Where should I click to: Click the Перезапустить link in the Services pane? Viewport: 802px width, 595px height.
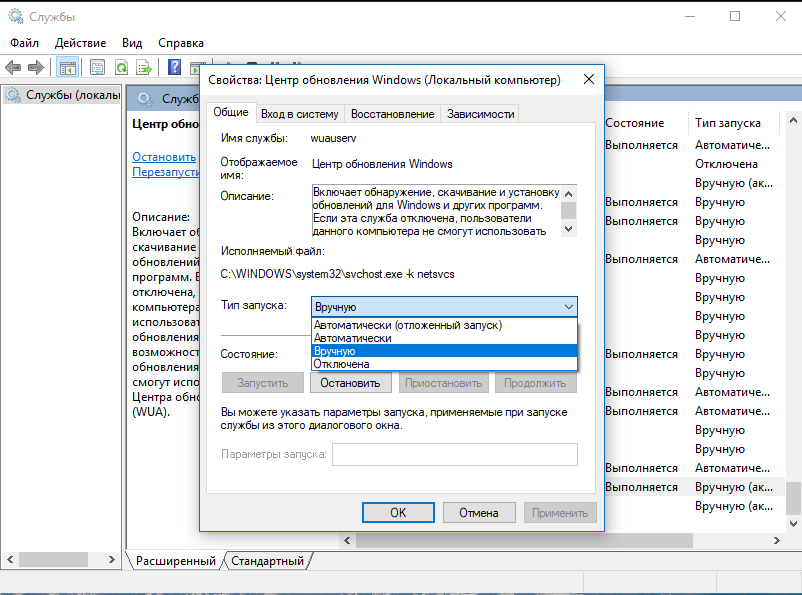pos(166,172)
